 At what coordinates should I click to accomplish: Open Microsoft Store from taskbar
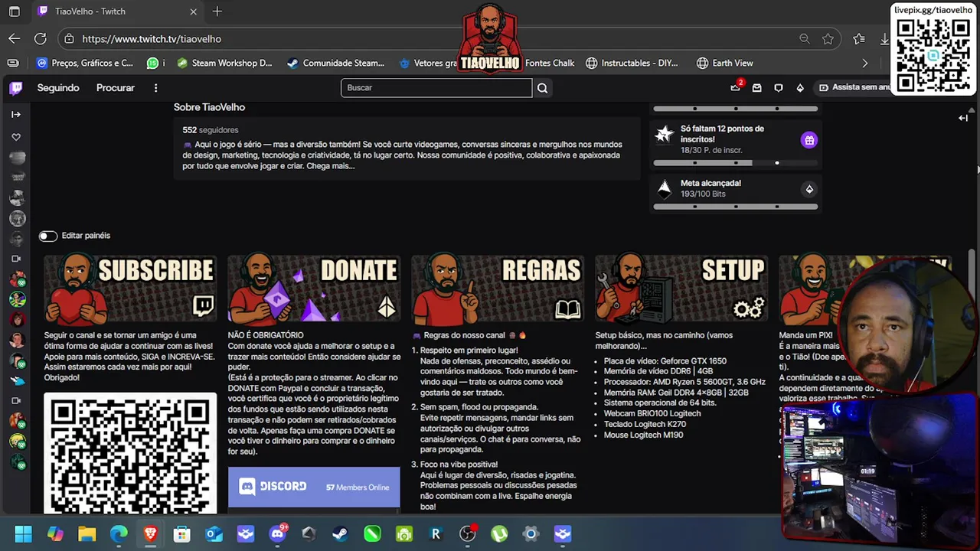[182, 534]
